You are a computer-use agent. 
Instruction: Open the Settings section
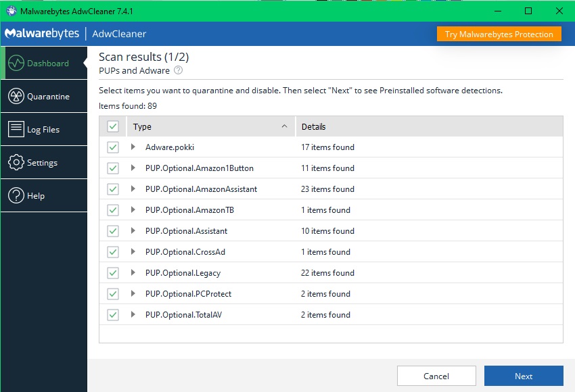44,162
